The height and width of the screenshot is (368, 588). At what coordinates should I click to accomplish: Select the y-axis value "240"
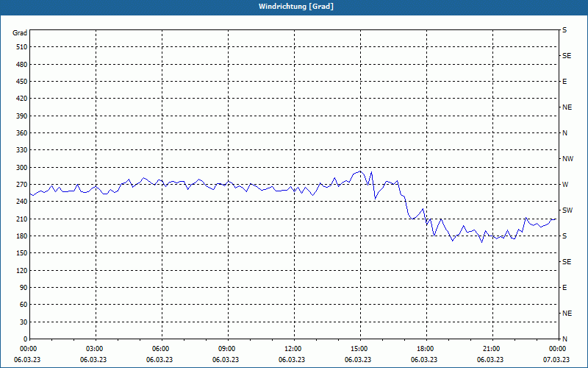click(x=22, y=202)
